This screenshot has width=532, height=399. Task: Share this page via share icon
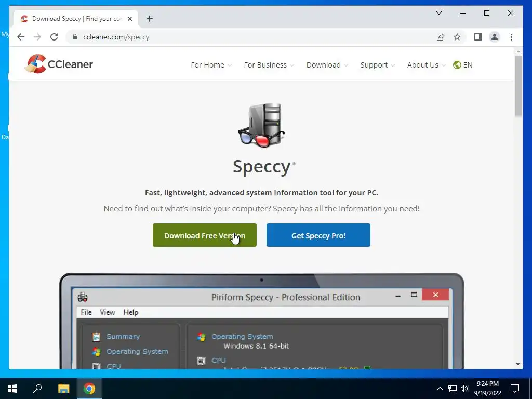click(x=441, y=37)
